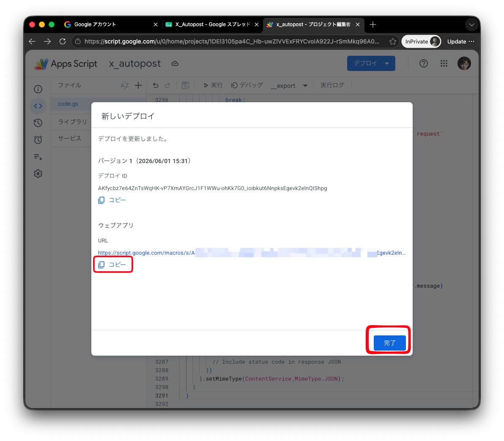The image size is (504, 441).
Task: Switch to the X_Autopost Google スプレッド tab
Action: tap(212, 24)
